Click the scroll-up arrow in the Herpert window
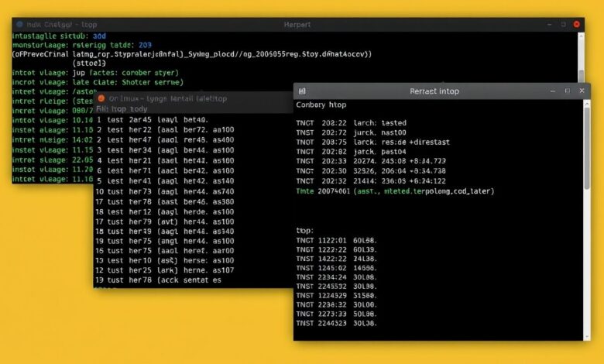This screenshot has height=364, width=604. pyautogui.click(x=581, y=36)
